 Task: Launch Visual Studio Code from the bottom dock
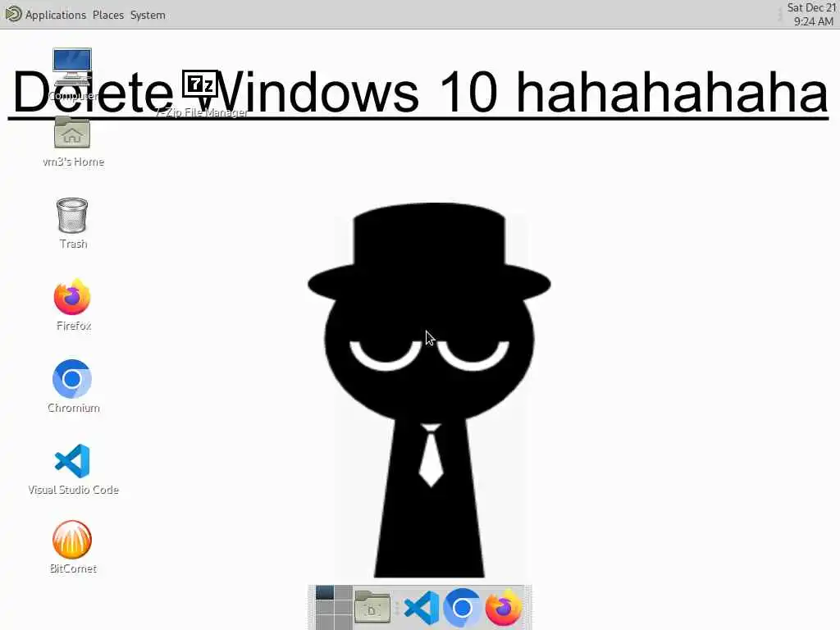click(x=422, y=608)
